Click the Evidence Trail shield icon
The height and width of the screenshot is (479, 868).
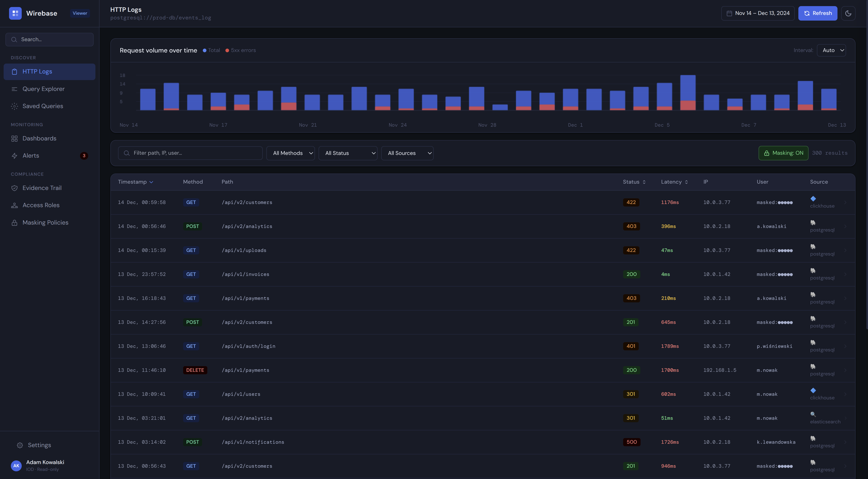pyautogui.click(x=14, y=188)
